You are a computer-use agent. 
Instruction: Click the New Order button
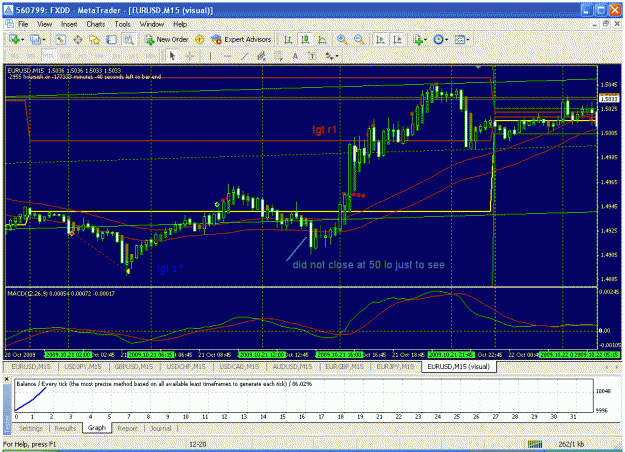point(167,39)
